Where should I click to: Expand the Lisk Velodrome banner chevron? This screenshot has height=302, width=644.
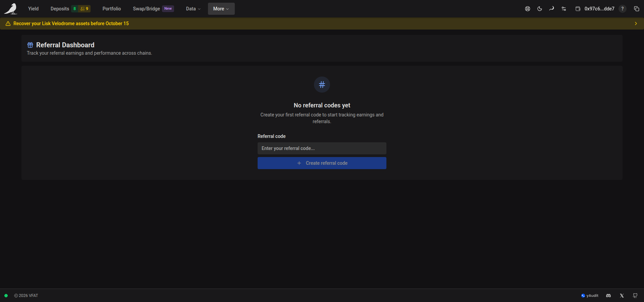click(x=636, y=23)
